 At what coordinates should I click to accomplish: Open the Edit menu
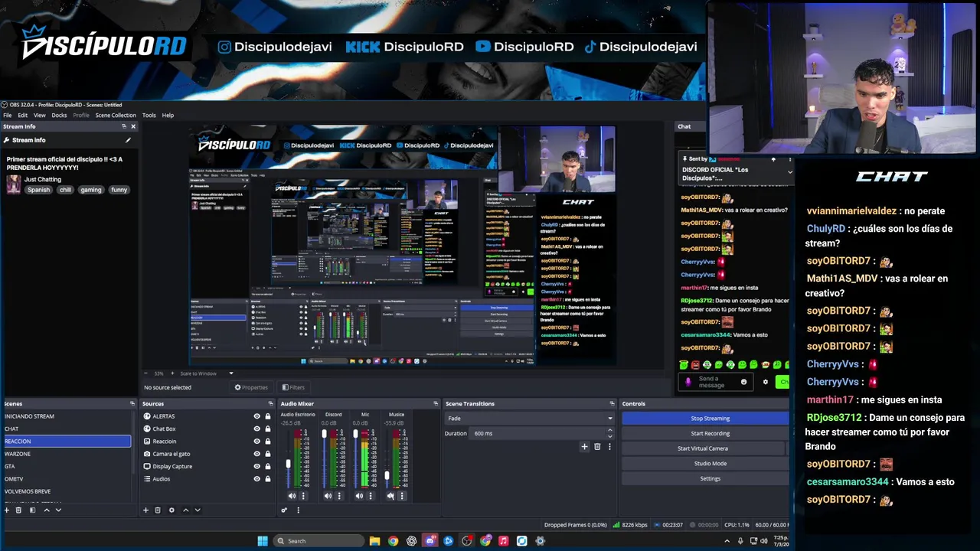(23, 115)
